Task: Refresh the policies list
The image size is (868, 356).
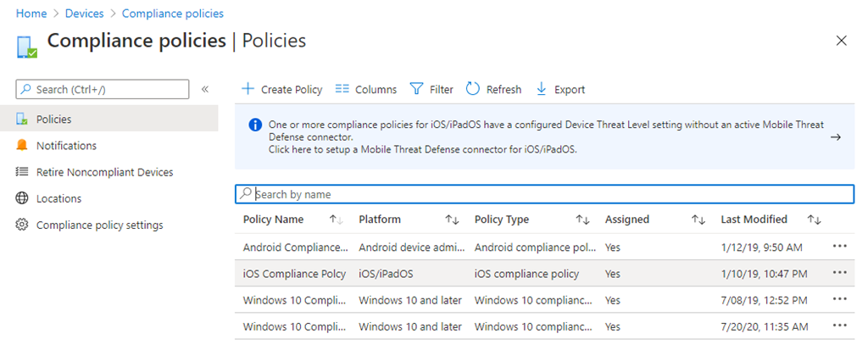Action: tap(493, 89)
